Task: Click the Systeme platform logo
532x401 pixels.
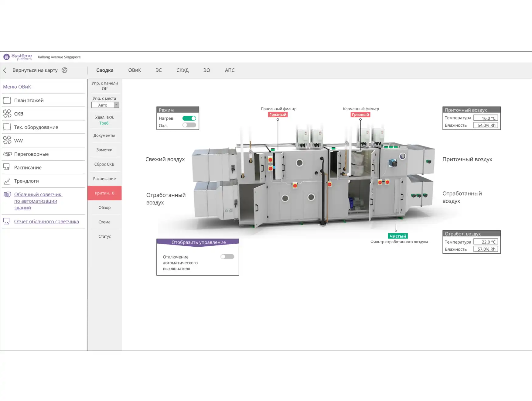Action: point(18,57)
